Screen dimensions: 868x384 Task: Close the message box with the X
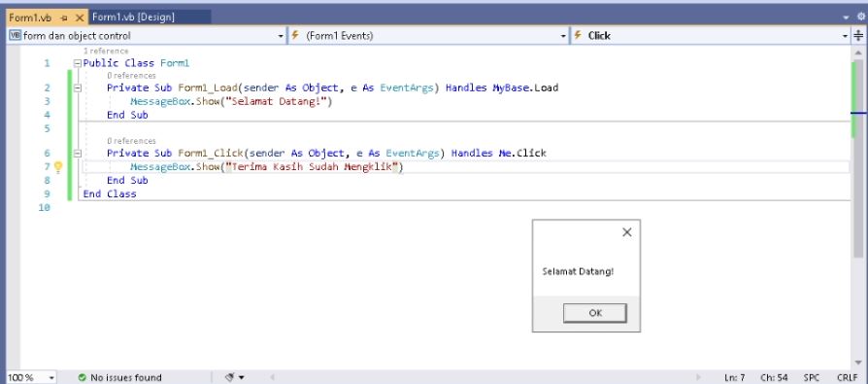626,232
